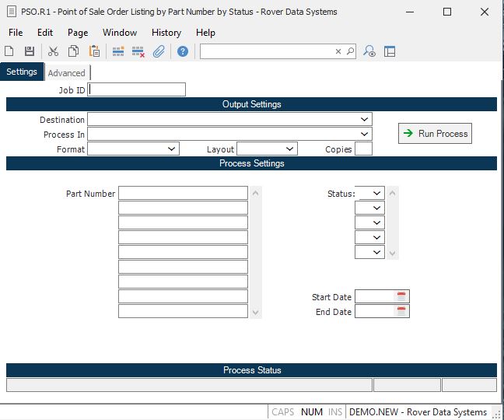Click the Paste clipboard icon
504x420 pixels.
point(94,51)
